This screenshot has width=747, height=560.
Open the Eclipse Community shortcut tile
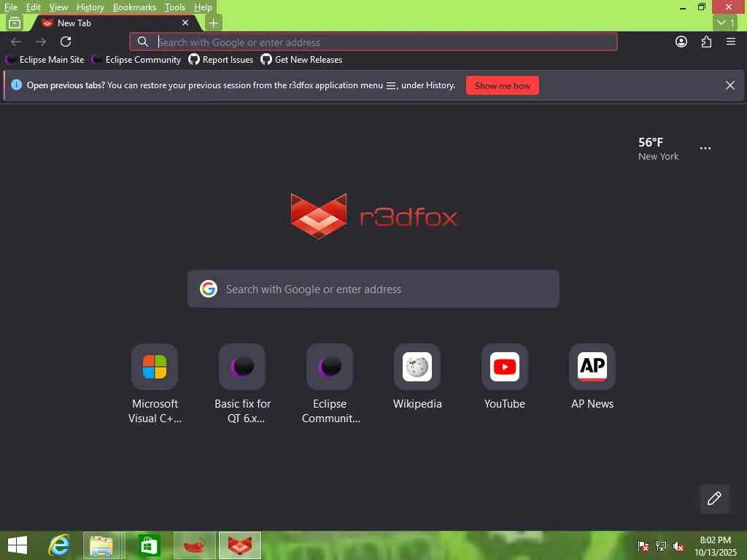(330, 384)
